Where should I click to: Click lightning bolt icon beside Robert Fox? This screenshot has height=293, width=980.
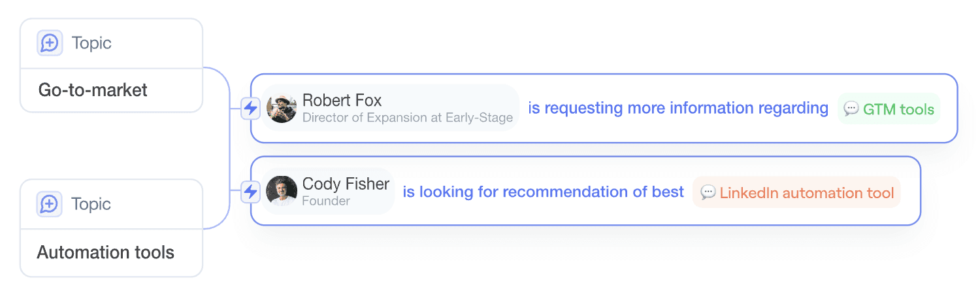pos(250,108)
